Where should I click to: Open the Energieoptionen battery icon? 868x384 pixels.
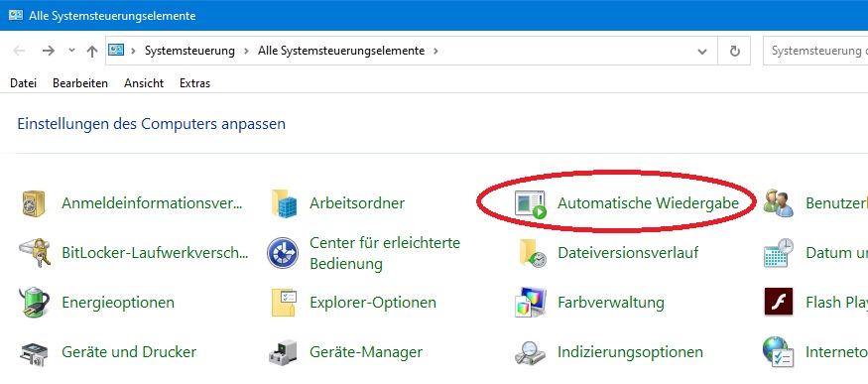click(x=35, y=302)
